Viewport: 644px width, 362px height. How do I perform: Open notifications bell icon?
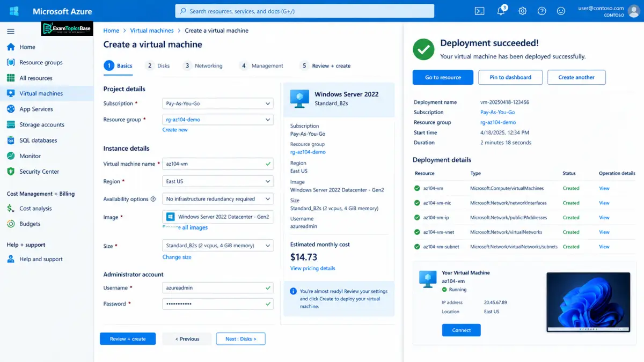[501, 11]
